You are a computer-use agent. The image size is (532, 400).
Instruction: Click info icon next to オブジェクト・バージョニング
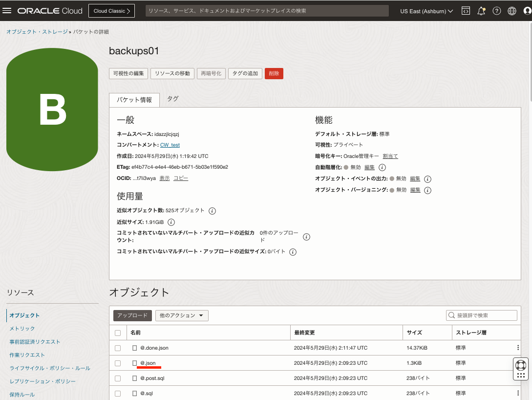[427, 190]
